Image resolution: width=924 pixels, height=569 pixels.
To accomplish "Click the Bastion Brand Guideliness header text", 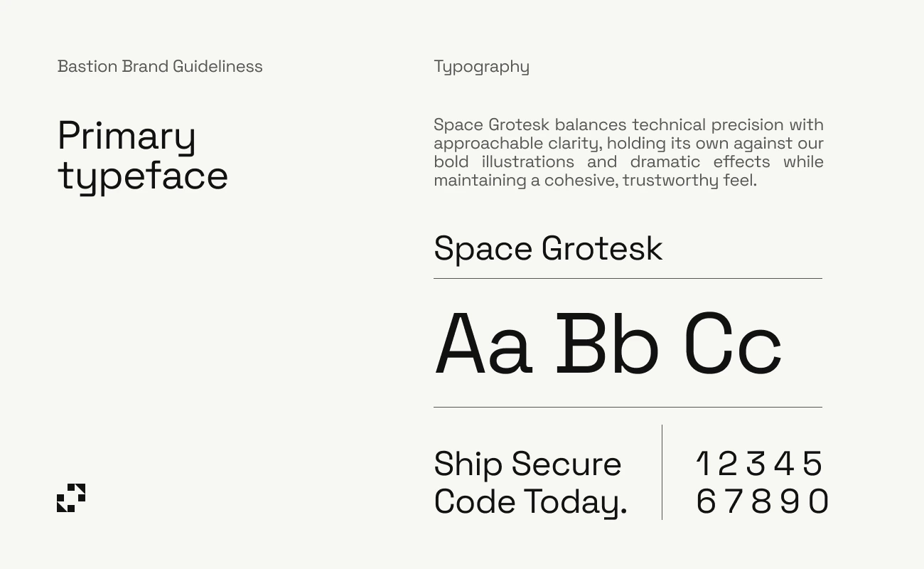I will [x=160, y=66].
